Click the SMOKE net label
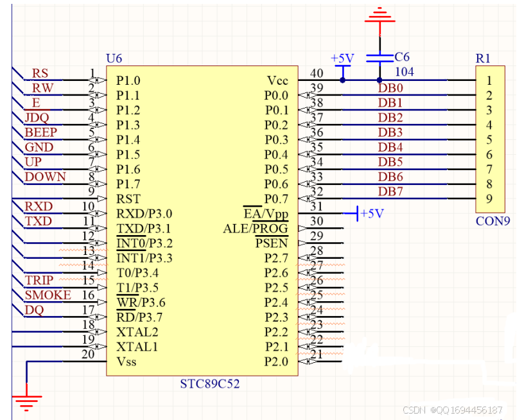522x420 pixels. click(x=48, y=295)
